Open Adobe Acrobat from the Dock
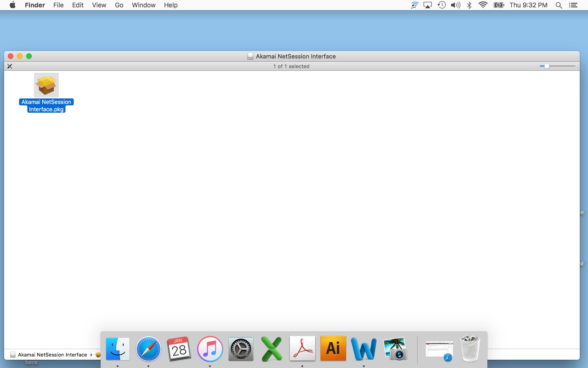This screenshot has width=588, height=368. pyautogui.click(x=302, y=349)
